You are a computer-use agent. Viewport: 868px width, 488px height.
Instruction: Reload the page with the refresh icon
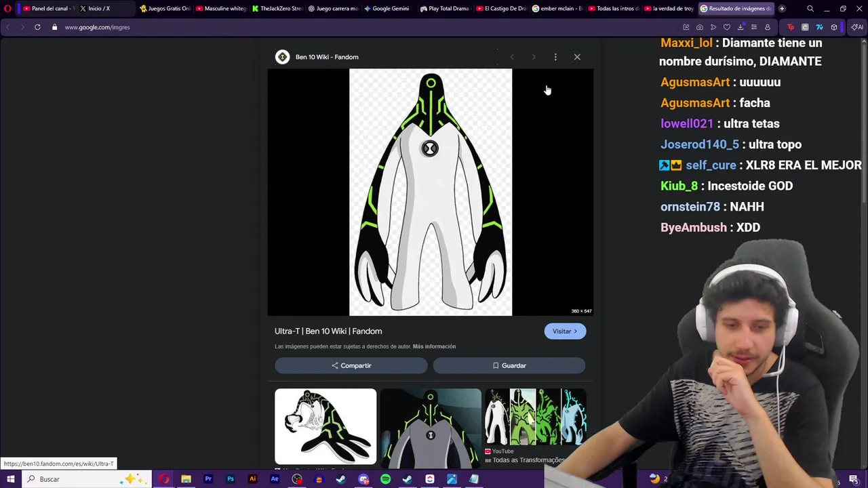pos(37,27)
